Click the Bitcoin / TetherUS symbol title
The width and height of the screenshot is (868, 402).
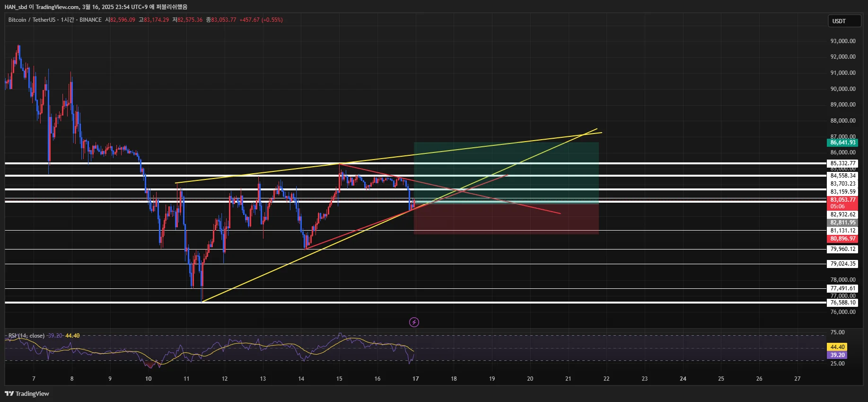(x=32, y=20)
